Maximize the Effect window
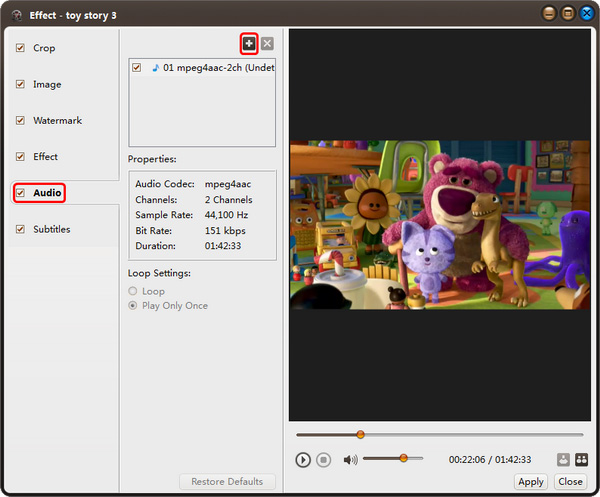Screen dimensions: 600x497 point(568,13)
